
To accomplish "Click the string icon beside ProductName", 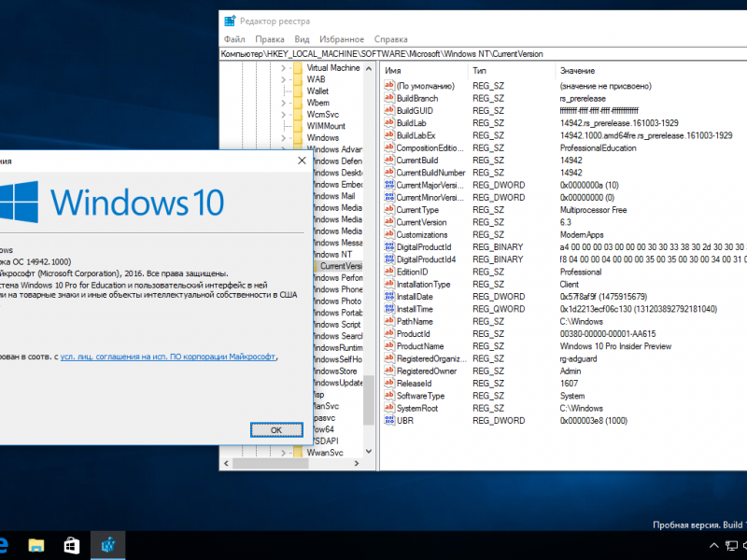I will (x=389, y=345).
